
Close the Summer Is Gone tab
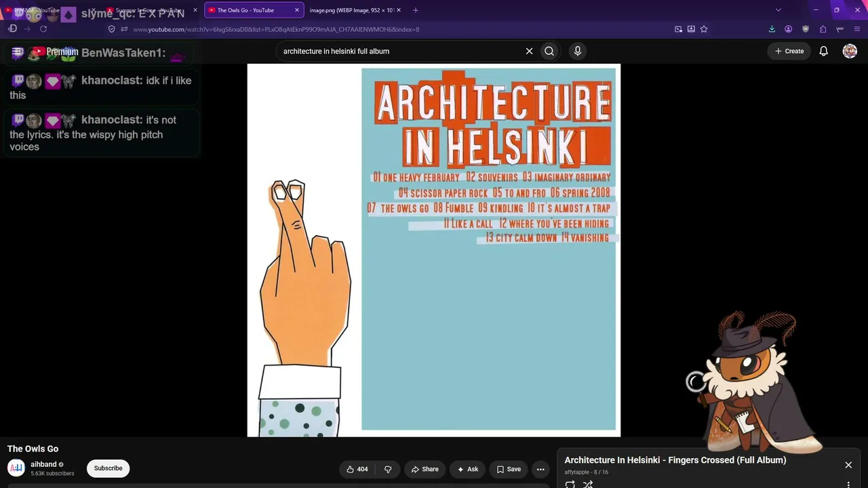tap(195, 10)
